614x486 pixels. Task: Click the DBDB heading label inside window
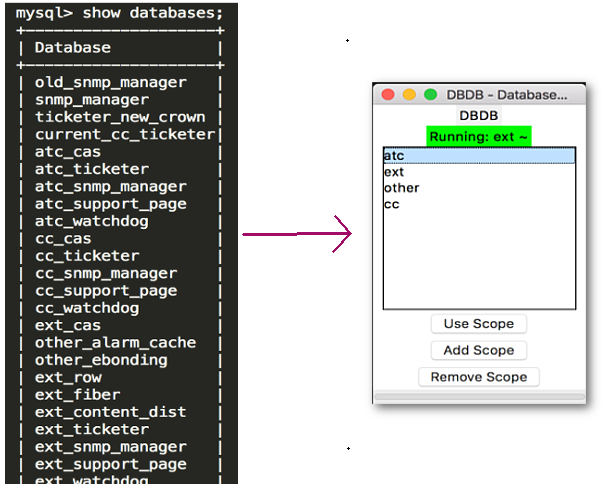pos(478,116)
